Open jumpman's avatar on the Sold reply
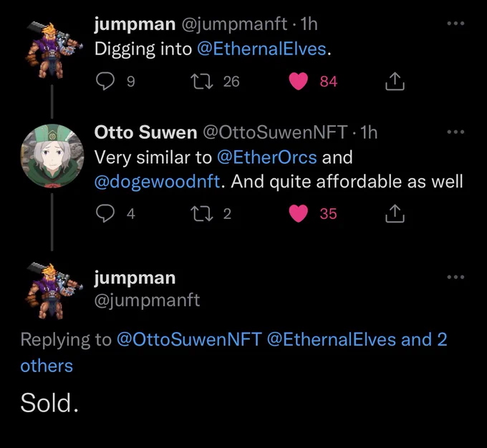The height and width of the screenshot is (448, 487). coord(53,291)
